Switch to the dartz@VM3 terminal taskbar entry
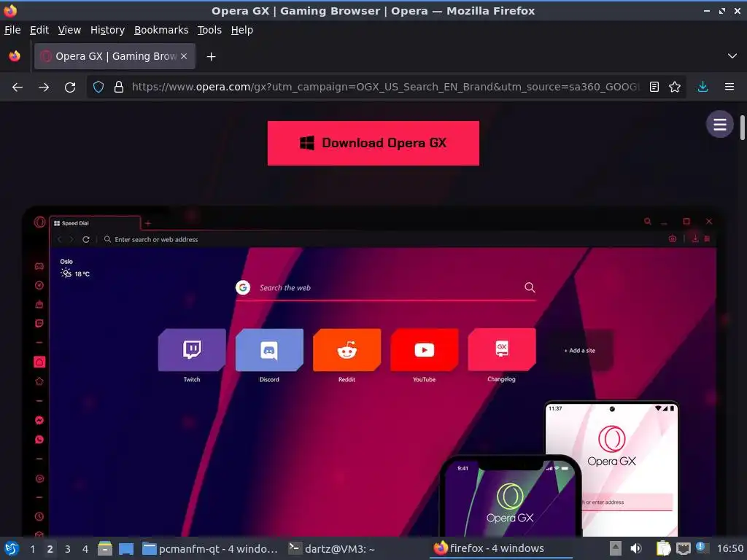The height and width of the screenshot is (560, 747). tap(332, 549)
